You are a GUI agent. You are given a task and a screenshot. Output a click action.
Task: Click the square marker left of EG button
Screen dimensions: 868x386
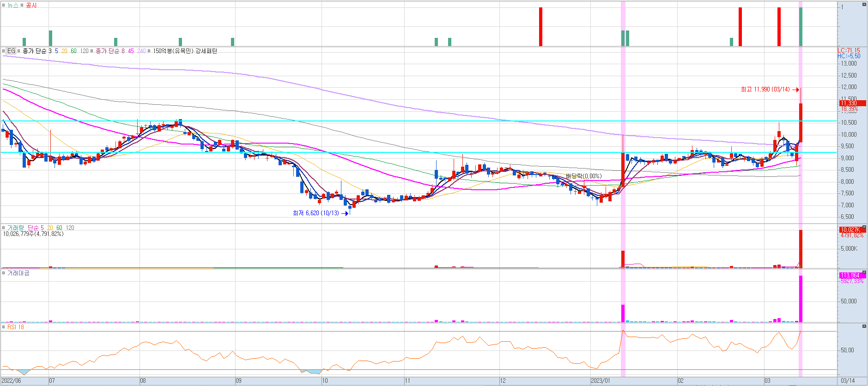[x=4, y=51]
